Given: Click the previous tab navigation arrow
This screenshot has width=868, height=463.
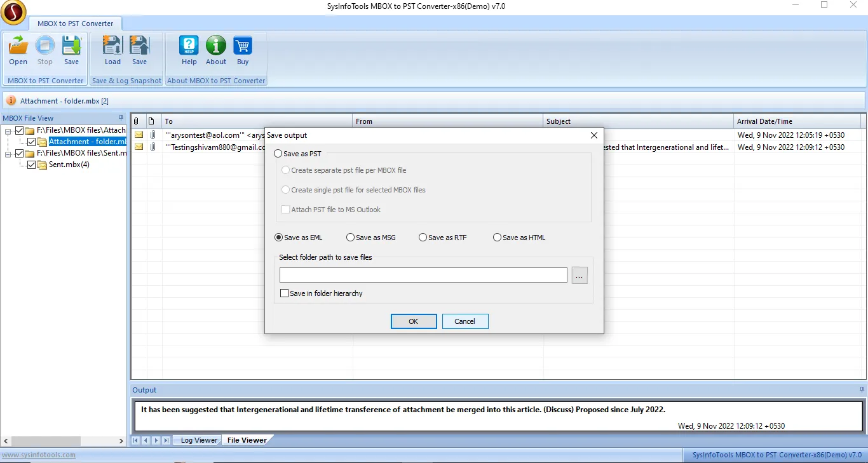Looking at the screenshot, I should point(146,440).
